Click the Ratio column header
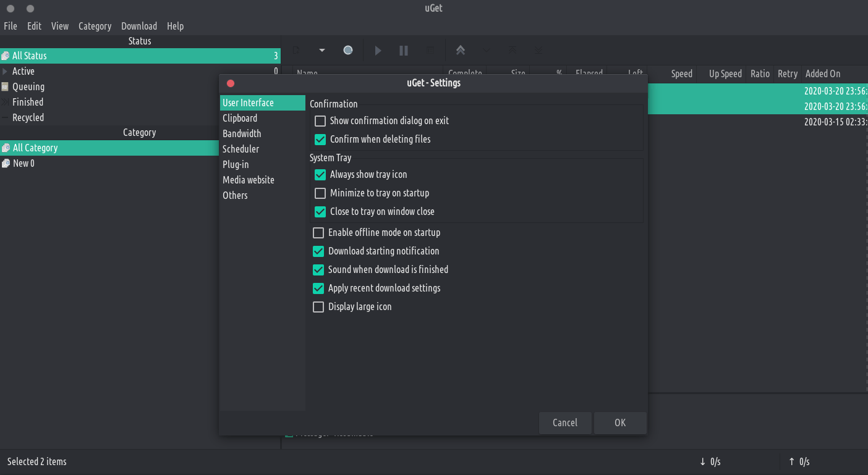Image resolution: width=868 pixels, height=475 pixels. (x=760, y=74)
